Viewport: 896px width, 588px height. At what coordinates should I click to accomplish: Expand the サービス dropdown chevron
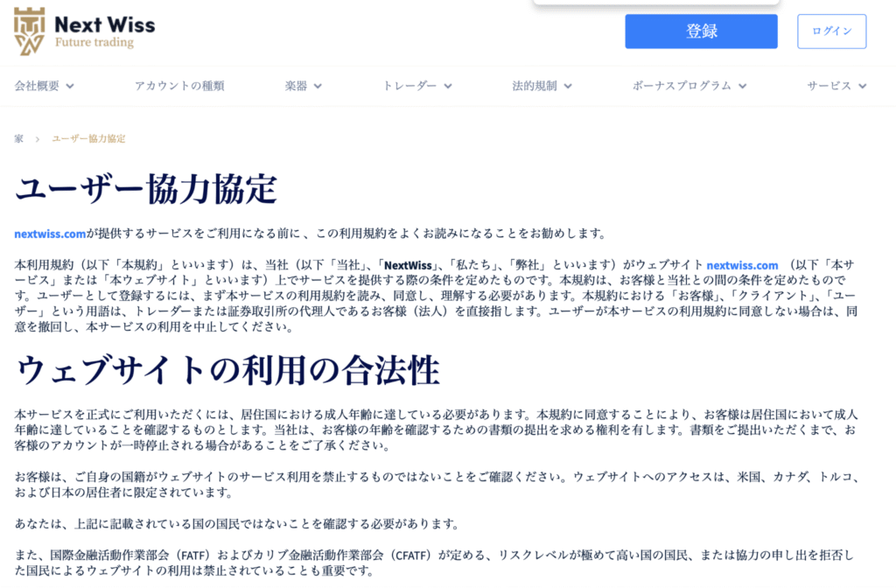(x=862, y=87)
